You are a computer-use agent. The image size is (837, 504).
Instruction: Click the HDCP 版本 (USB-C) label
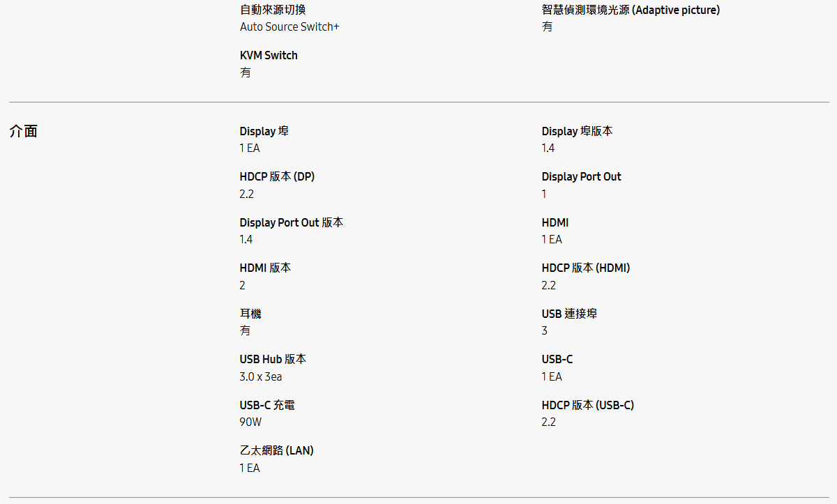click(x=588, y=405)
